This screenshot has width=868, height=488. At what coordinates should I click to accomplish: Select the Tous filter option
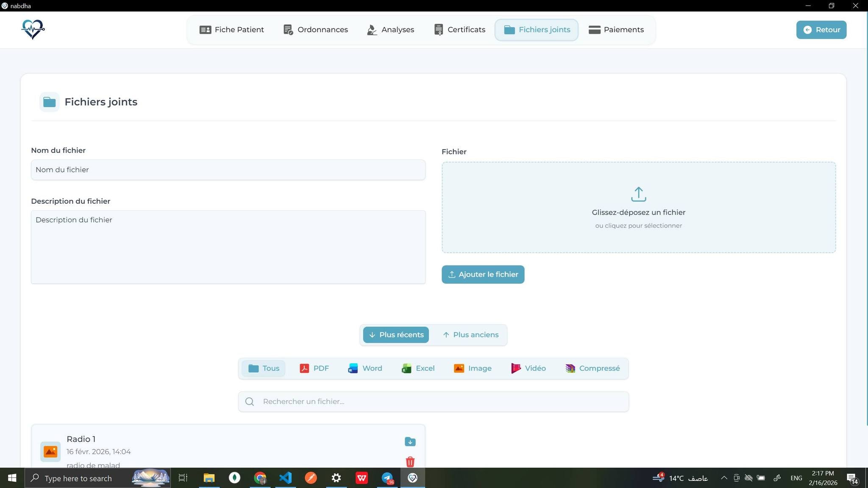pyautogui.click(x=263, y=368)
